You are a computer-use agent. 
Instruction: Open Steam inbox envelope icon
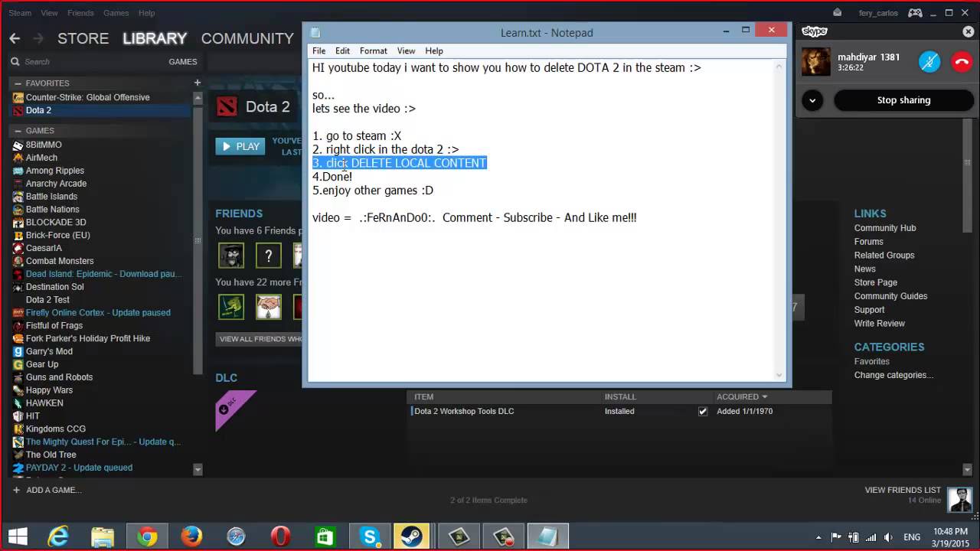pyautogui.click(x=838, y=12)
